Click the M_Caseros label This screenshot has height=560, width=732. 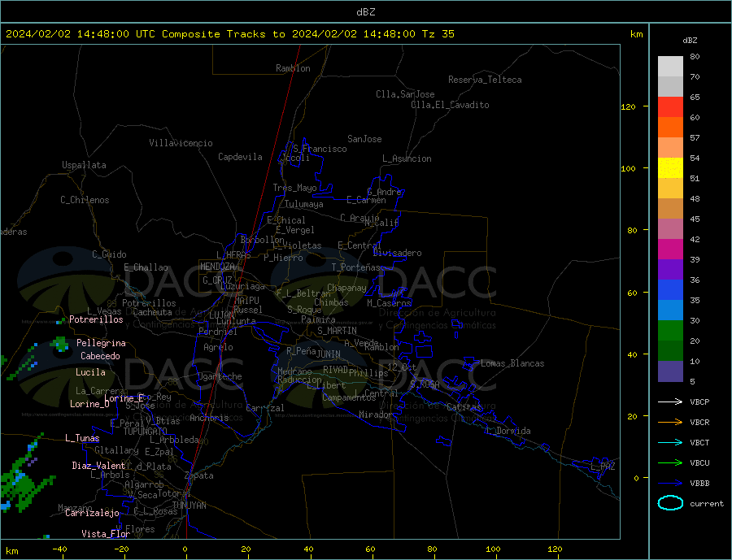(389, 303)
